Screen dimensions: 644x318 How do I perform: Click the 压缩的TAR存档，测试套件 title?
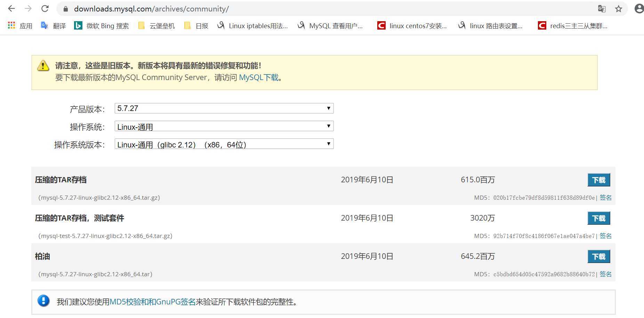point(79,218)
